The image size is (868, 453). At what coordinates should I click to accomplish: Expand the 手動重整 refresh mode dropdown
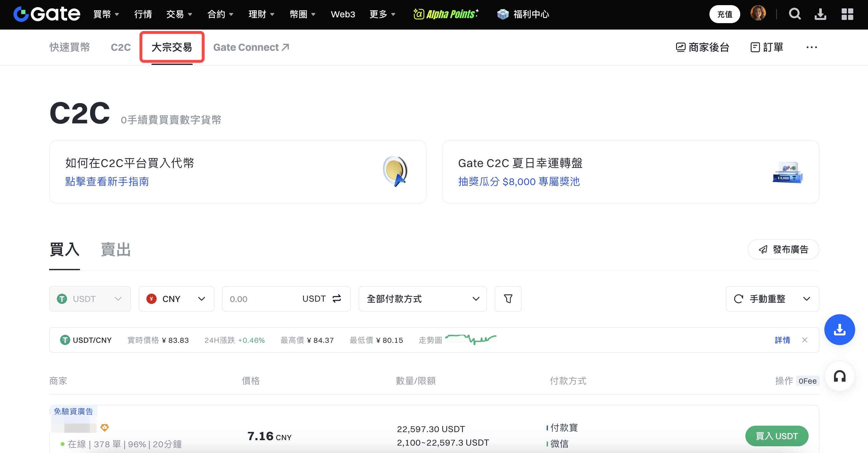click(806, 299)
